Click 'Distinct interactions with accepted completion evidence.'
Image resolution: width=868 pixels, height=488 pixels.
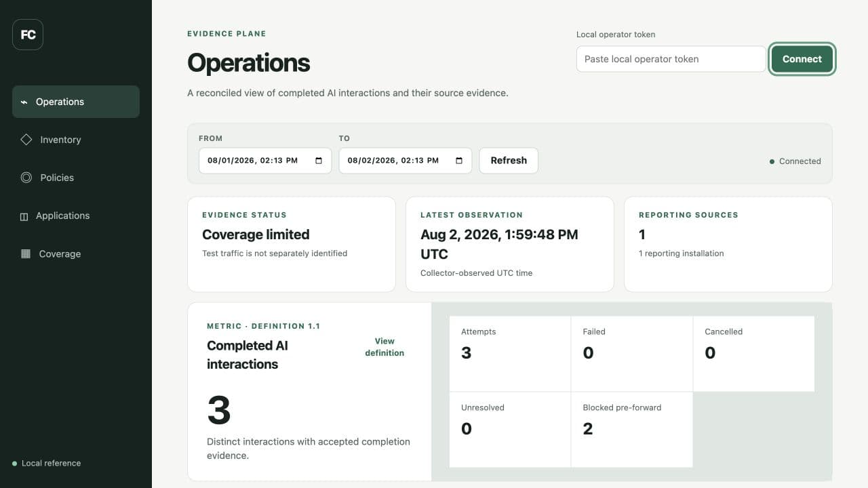coord(309,449)
